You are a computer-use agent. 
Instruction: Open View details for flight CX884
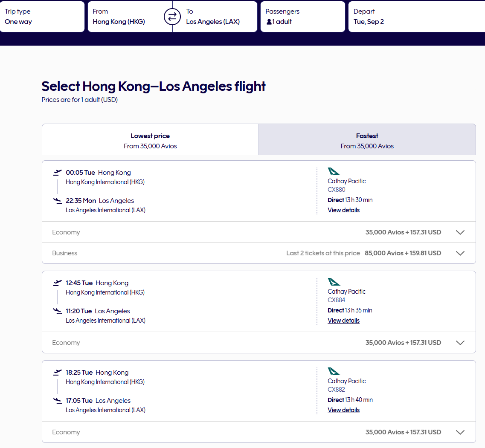344,321
